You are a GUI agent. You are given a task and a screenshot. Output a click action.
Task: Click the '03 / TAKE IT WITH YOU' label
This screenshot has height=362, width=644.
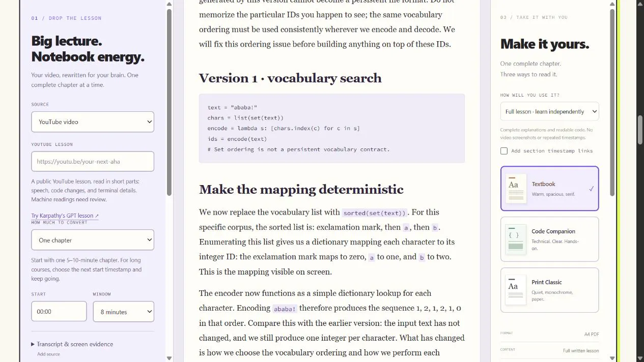click(534, 17)
